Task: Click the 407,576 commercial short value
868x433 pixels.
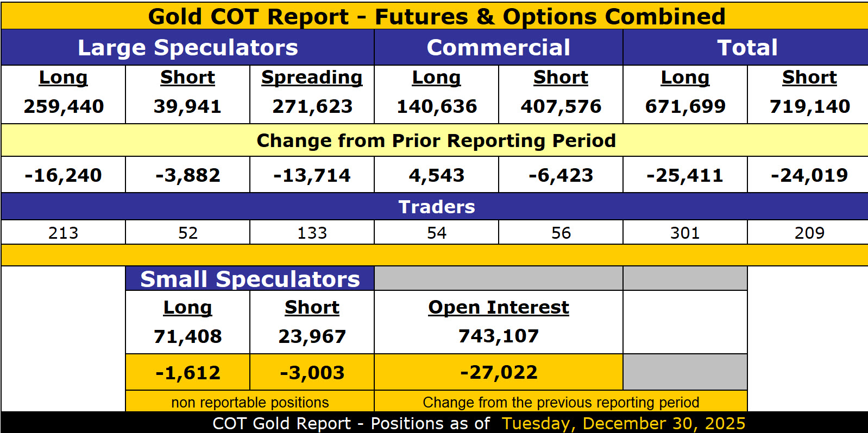Action: 561,106
